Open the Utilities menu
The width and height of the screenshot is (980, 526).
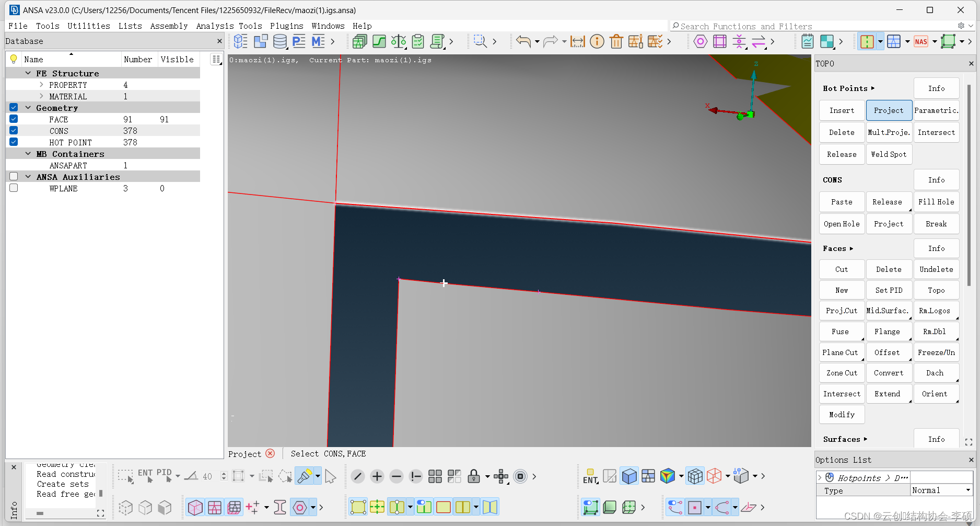(89, 26)
